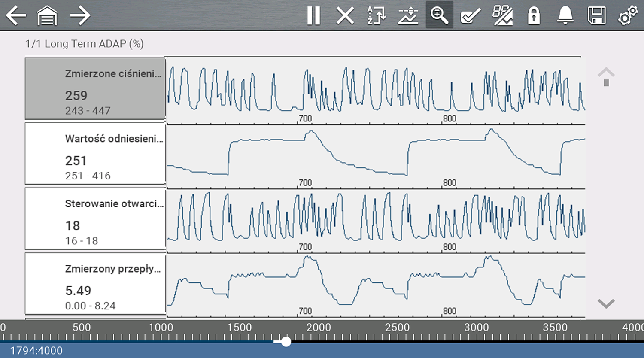Toggle the alarm bell icon

(x=565, y=16)
